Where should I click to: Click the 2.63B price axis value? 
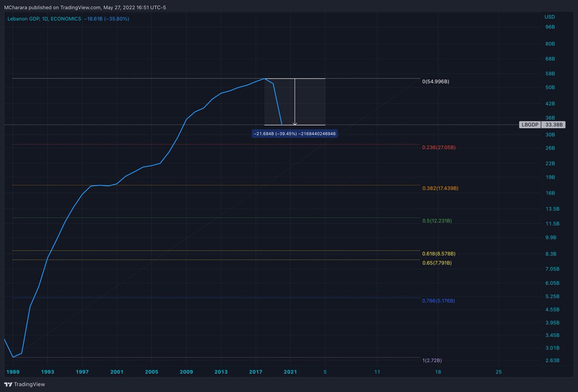552,360
